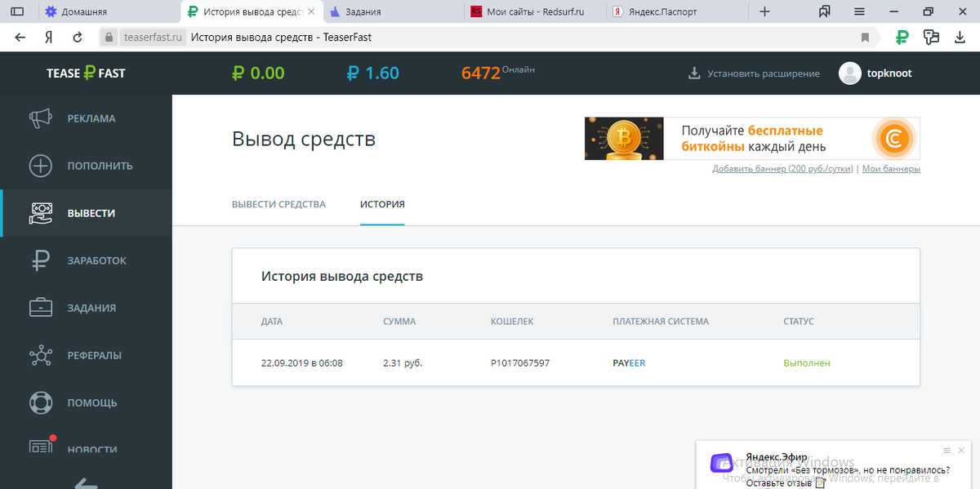The image size is (980, 489).
Task: Click the TeaseFast logo
Action: pyautogui.click(x=86, y=73)
